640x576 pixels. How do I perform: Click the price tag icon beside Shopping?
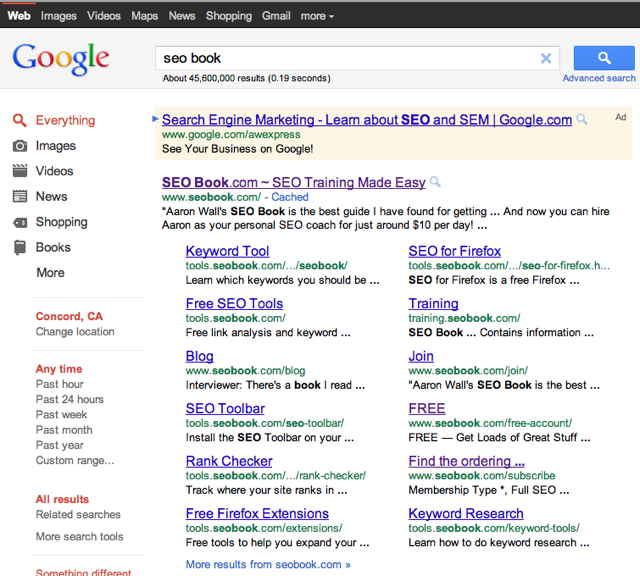20,222
